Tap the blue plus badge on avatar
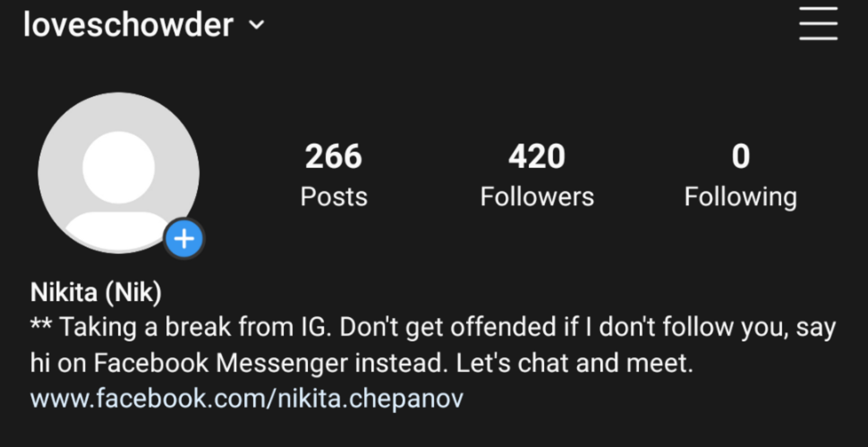 (184, 239)
